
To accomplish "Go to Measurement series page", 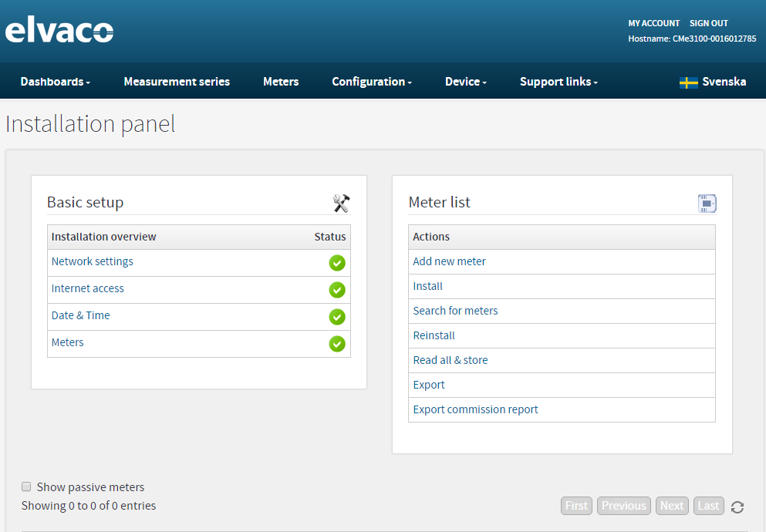I will (x=177, y=82).
